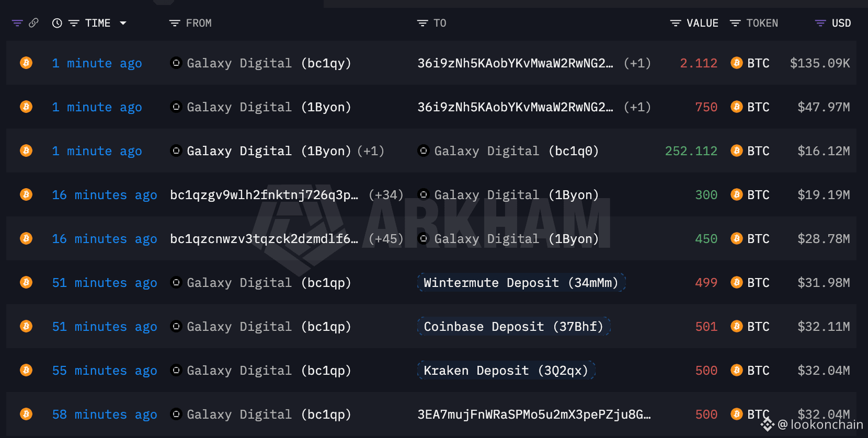
Task: Click the clock icon beside TIME
Action: tap(57, 23)
